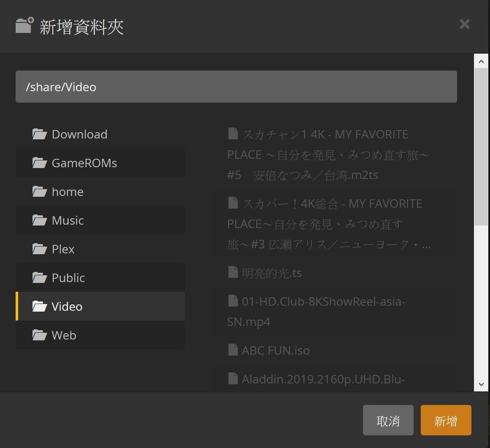Image resolution: width=490 pixels, height=448 pixels.
Task: Click the scrollbar up arrow
Action: point(481,62)
